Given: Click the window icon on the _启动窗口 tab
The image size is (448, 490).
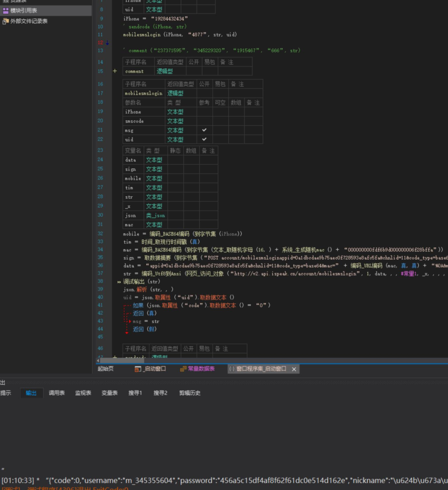Looking at the screenshot, I should 138,369.
